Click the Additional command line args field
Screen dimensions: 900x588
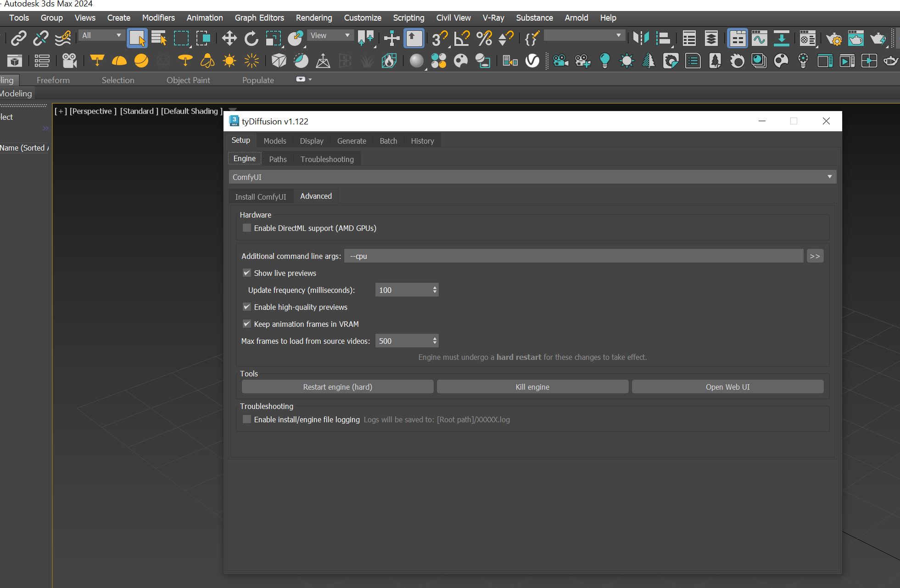click(574, 256)
